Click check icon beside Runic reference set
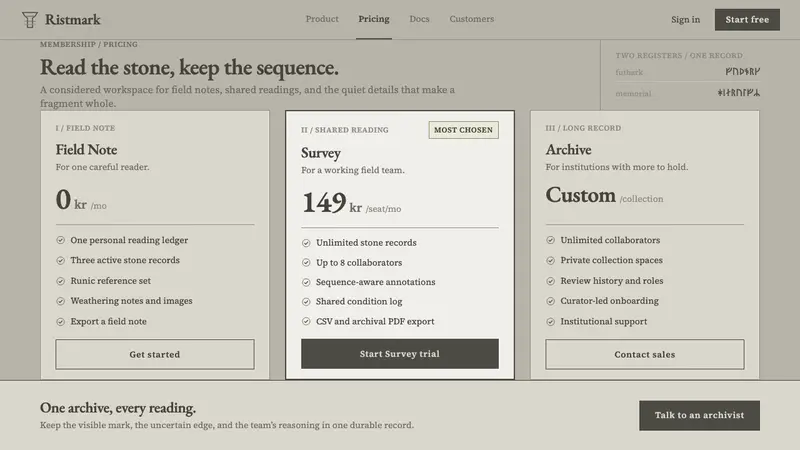The image size is (800, 450). pos(61,281)
